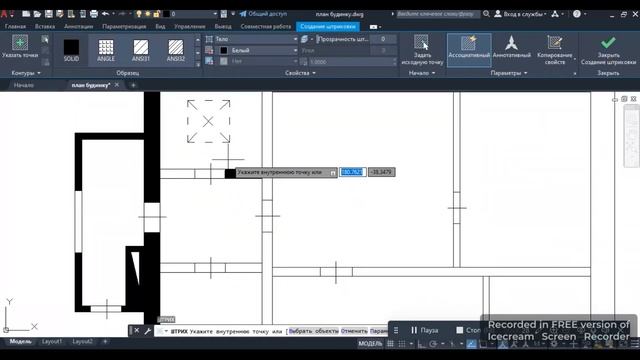
Task: Click the layer freeze sun icon
Action: tap(147, 14)
